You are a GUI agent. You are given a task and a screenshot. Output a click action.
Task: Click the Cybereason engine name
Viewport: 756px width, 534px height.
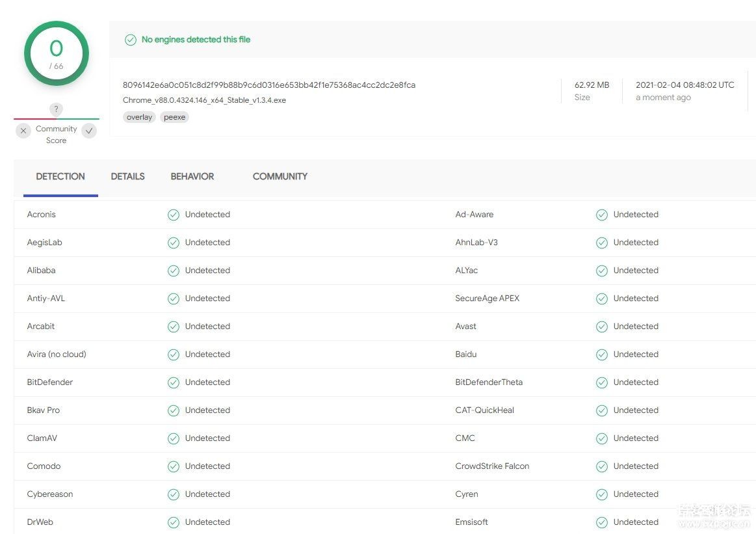click(49, 494)
